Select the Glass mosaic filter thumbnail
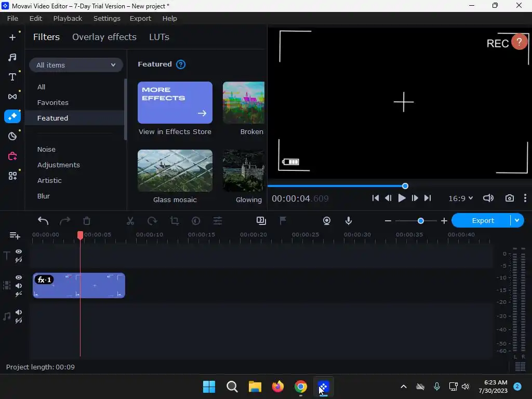The width and height of the screenshot is (532, 399). point(175,170)
